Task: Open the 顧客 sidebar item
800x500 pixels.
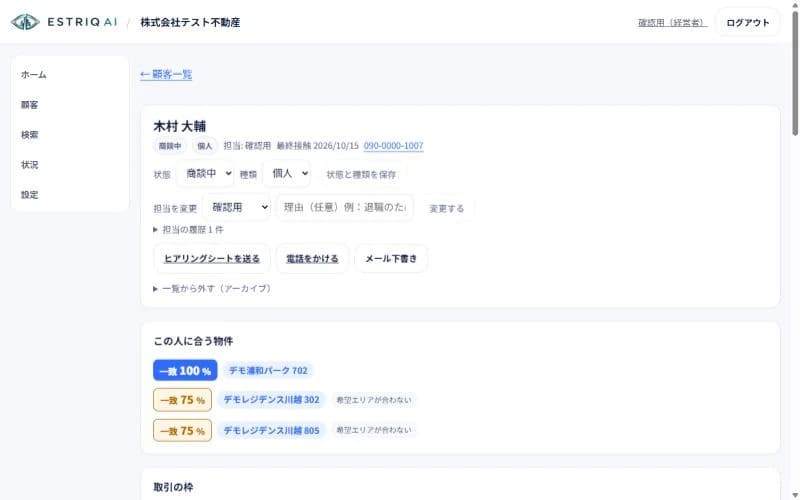Action: pyautogui.click(x=30, y=105)
